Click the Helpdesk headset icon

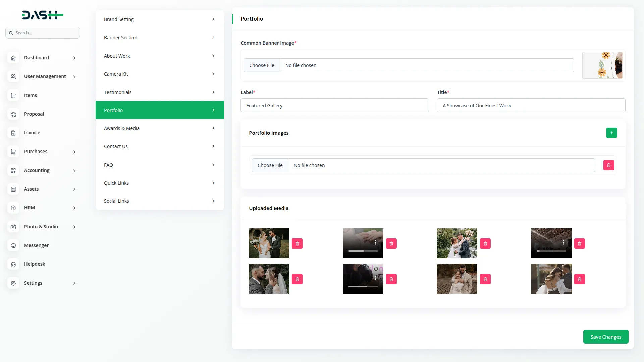click(x=13, y=264)
